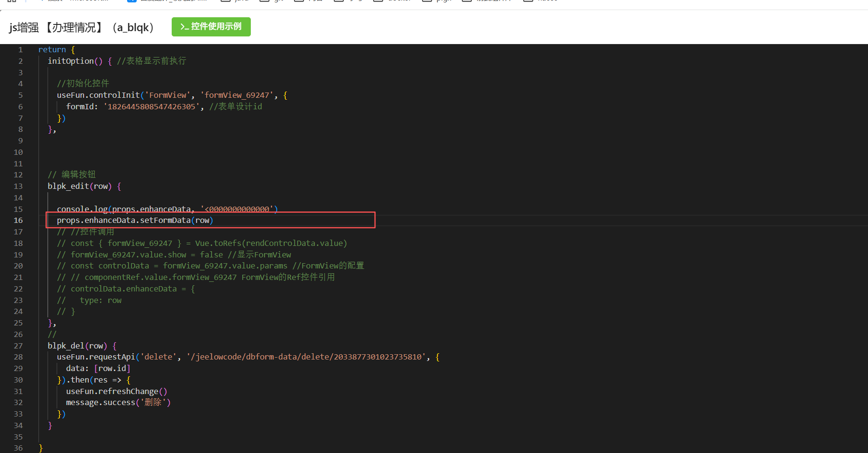
Task: Click on the blpk_del(row) function line
Action: coord(77,346)
